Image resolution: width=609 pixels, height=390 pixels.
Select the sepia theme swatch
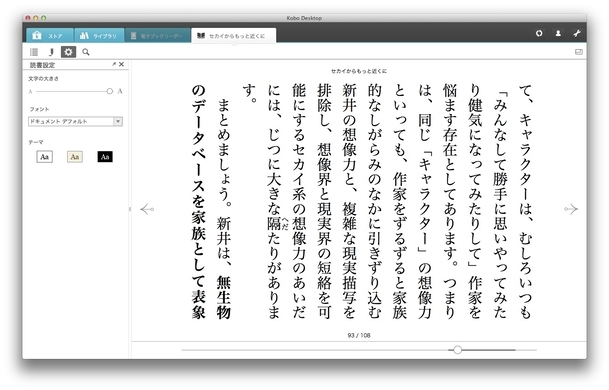click(75, 157)
